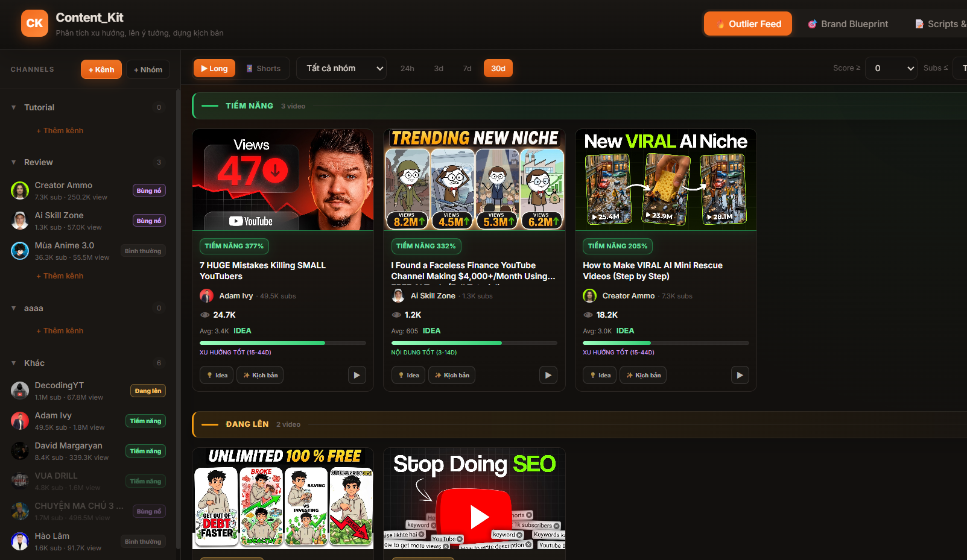This screenshot has width=967, height=560.
Task: Open the Stop Doing SEO thumbnail
Action: tap(474, 499)
